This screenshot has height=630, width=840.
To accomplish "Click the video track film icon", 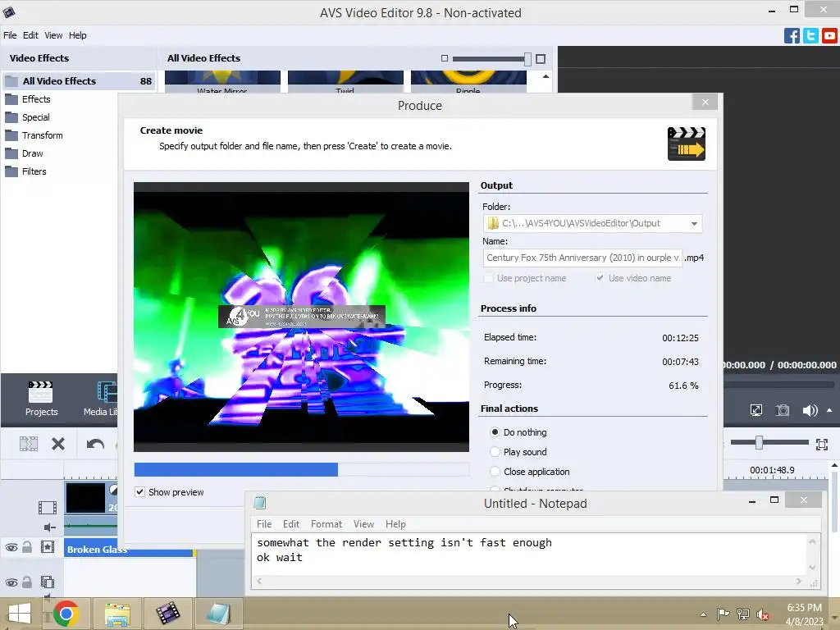I will tap(47, 507).
